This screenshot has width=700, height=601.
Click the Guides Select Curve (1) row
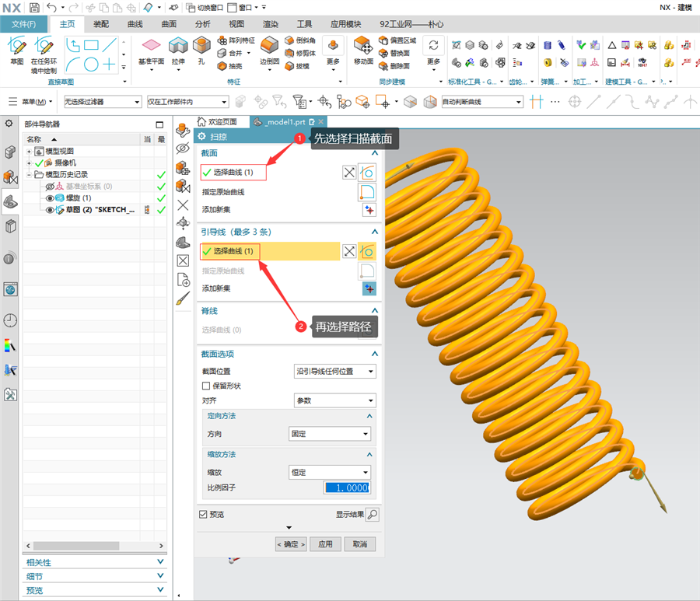(x=270, y=251)
